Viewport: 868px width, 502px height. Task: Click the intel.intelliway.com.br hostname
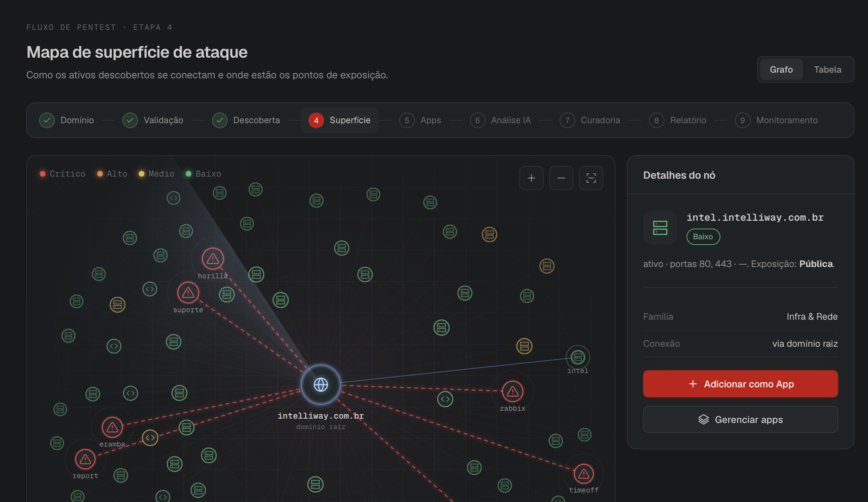pos(755,218)
